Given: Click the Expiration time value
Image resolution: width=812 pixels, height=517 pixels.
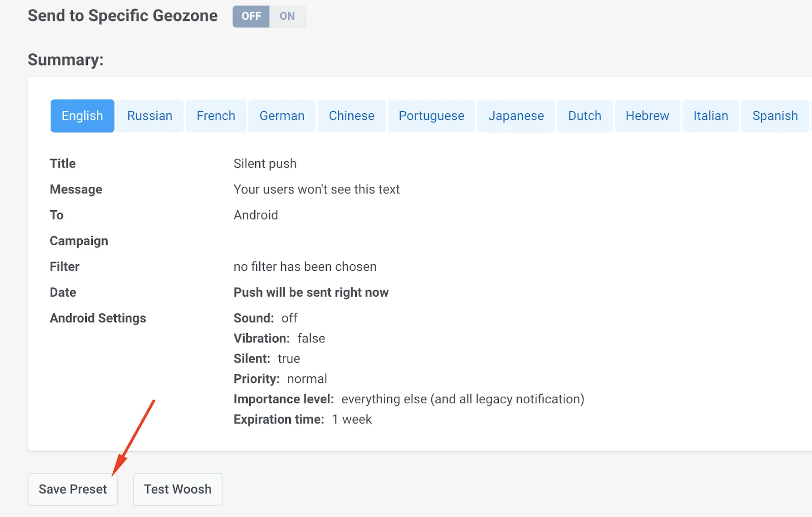Looking at the screenshot, I should point(352,419).
